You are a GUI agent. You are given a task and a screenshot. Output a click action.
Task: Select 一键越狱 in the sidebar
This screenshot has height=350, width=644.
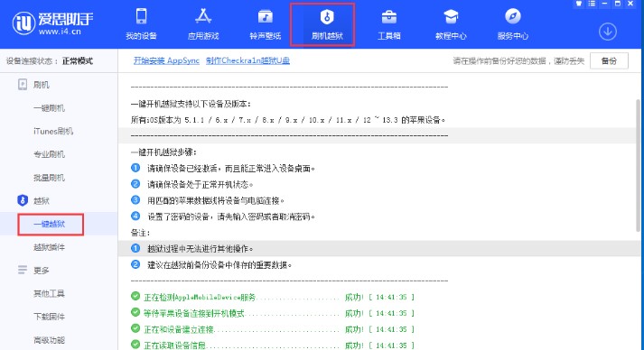[50, 224]
